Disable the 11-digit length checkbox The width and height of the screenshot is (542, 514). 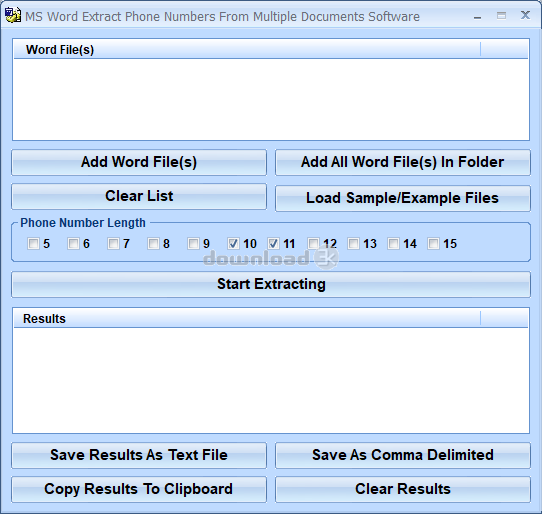pos(273,244)
